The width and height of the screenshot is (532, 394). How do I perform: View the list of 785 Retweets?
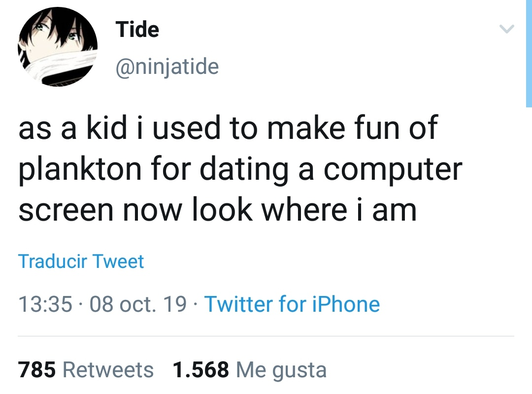point(86,369)
